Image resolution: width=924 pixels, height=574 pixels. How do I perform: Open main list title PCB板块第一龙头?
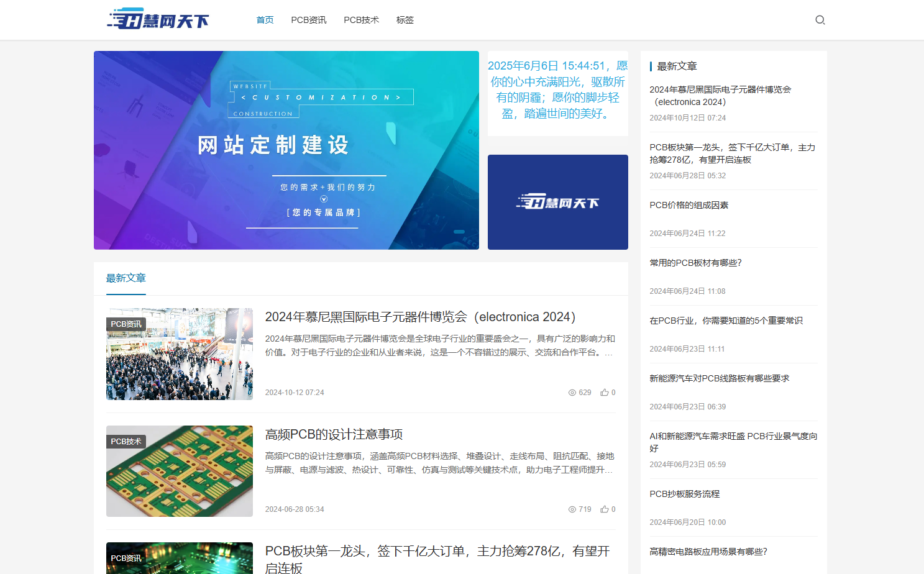coord(437,559)
